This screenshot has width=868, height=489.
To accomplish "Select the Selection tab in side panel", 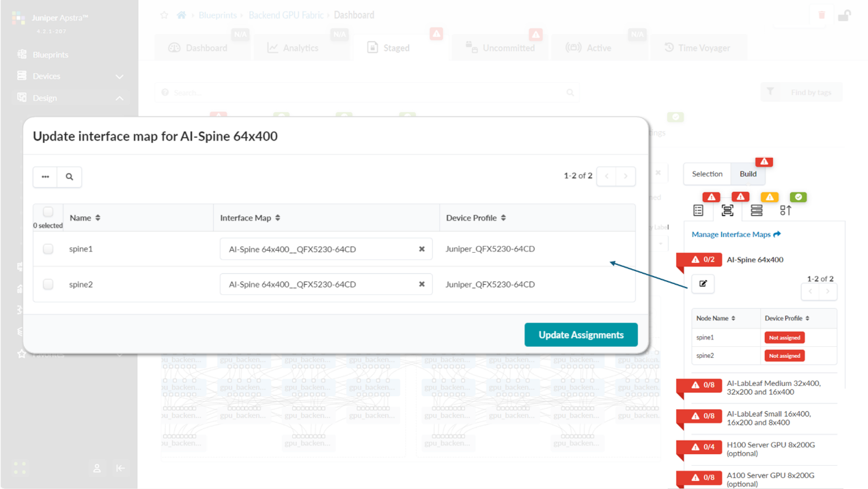I will click(x=707, y=173).
